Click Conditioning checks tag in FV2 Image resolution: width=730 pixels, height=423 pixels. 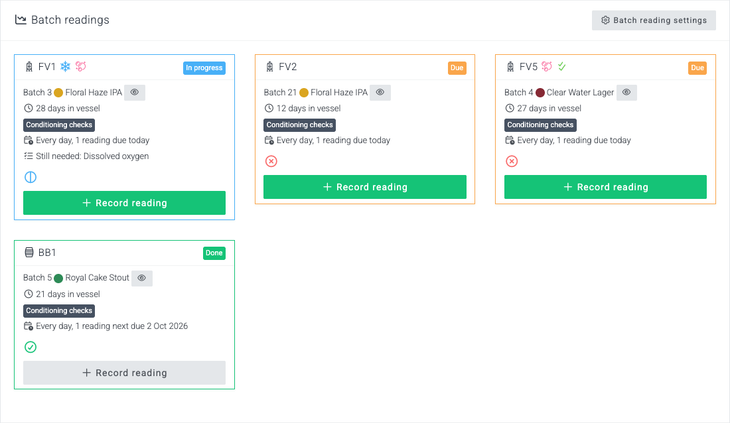pos(300,125)
